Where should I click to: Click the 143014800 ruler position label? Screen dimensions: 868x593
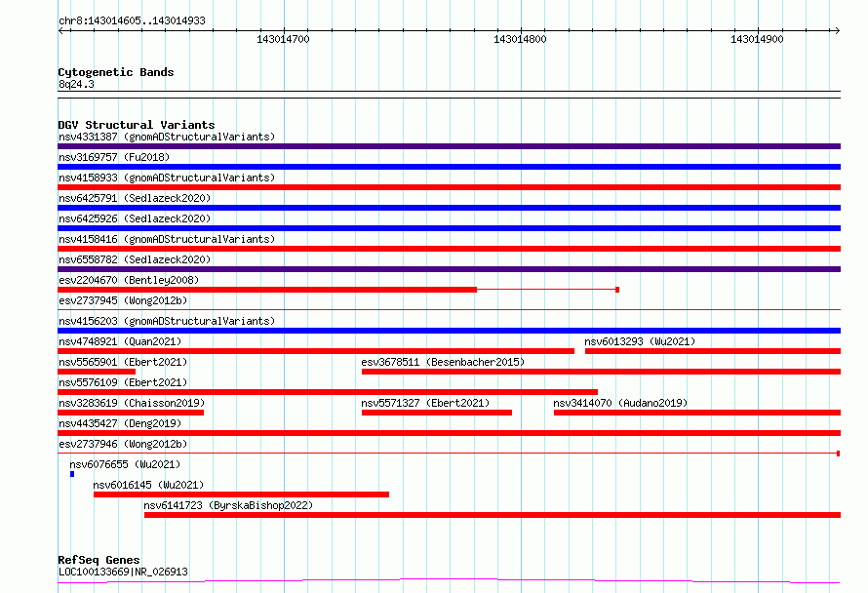(x=520, y=39)
